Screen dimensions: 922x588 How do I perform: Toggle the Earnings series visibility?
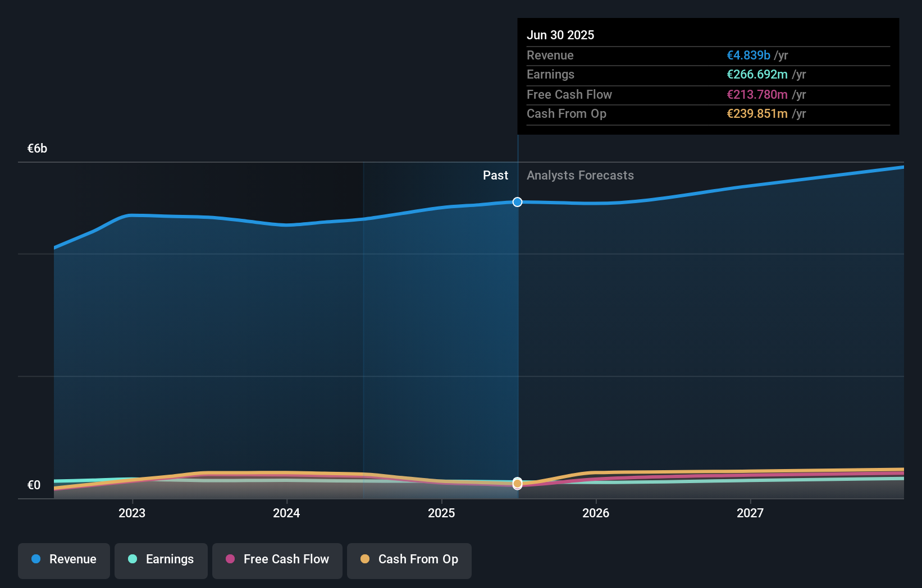coord(161,560)
